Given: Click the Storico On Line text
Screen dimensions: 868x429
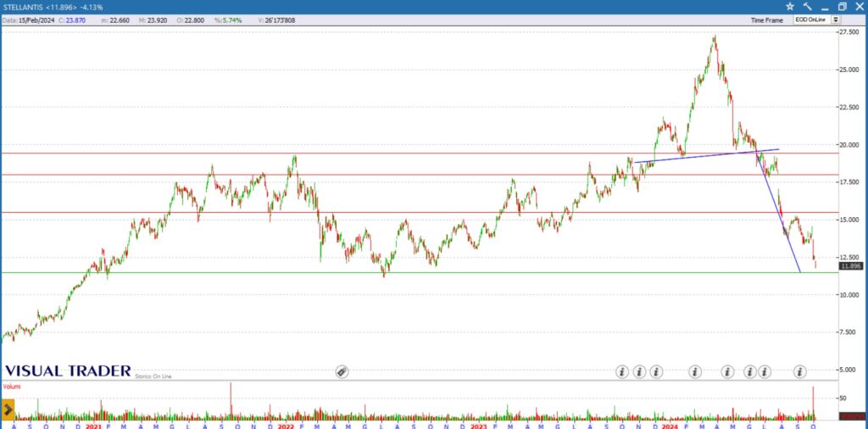Looking at the screenshot, I should (x=153, y=376).
